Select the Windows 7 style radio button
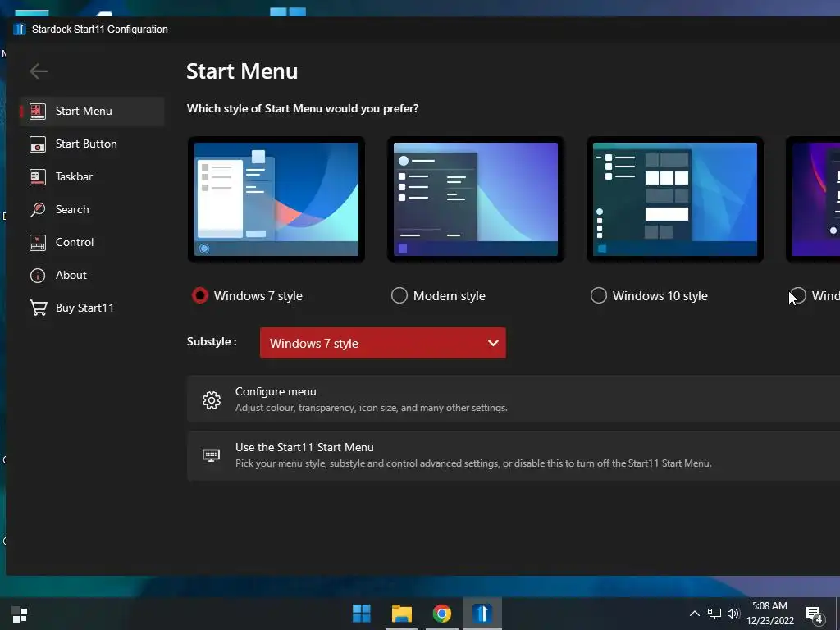Screen dimensions: 840x630 (x=200, y=295)
